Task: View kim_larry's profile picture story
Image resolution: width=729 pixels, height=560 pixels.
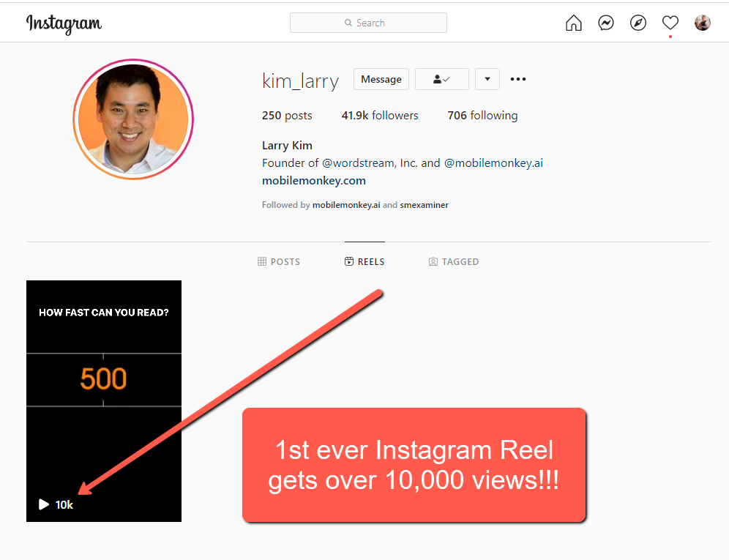Action: click(133, 119)
